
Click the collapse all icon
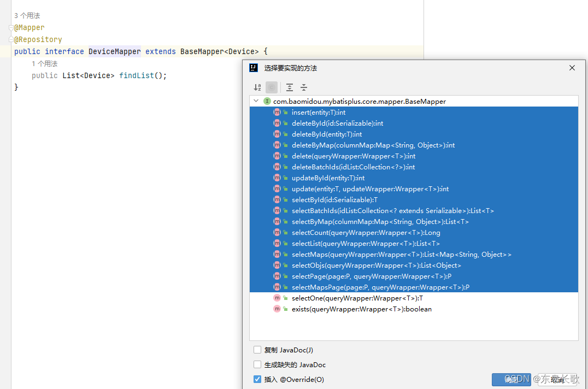pos(304,87)
